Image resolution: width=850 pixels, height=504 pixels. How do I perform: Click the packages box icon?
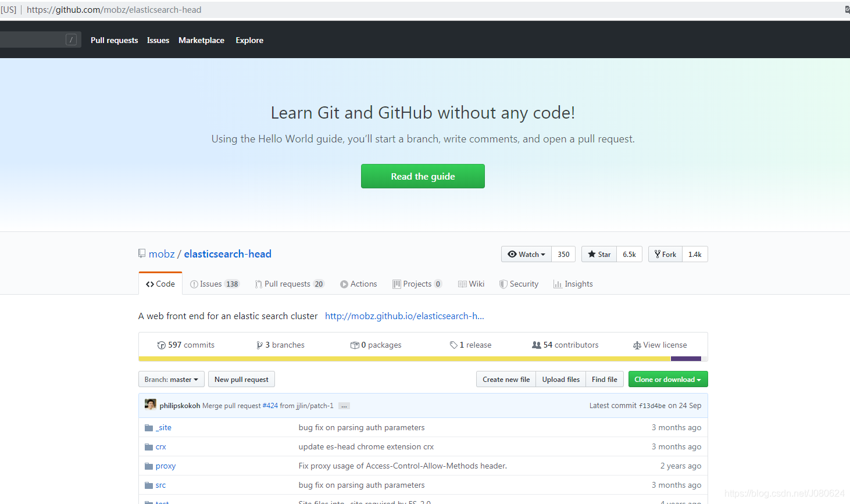click(355, 345)
